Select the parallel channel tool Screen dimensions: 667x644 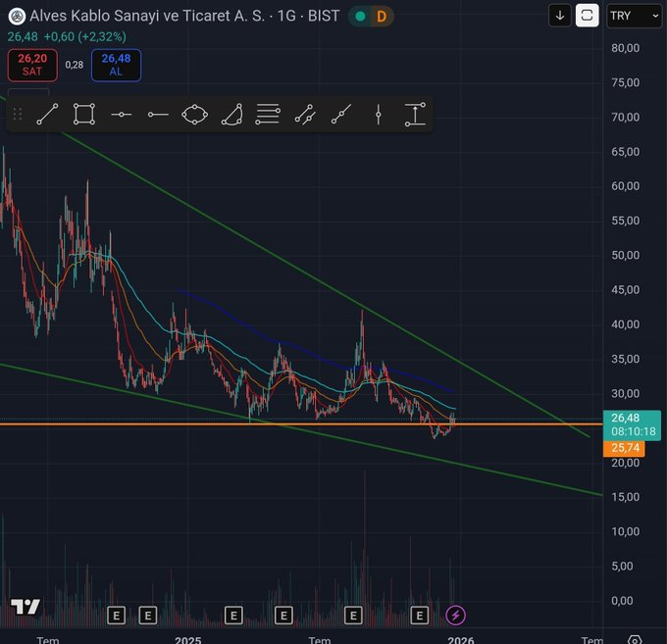click(x=305, y=115)
